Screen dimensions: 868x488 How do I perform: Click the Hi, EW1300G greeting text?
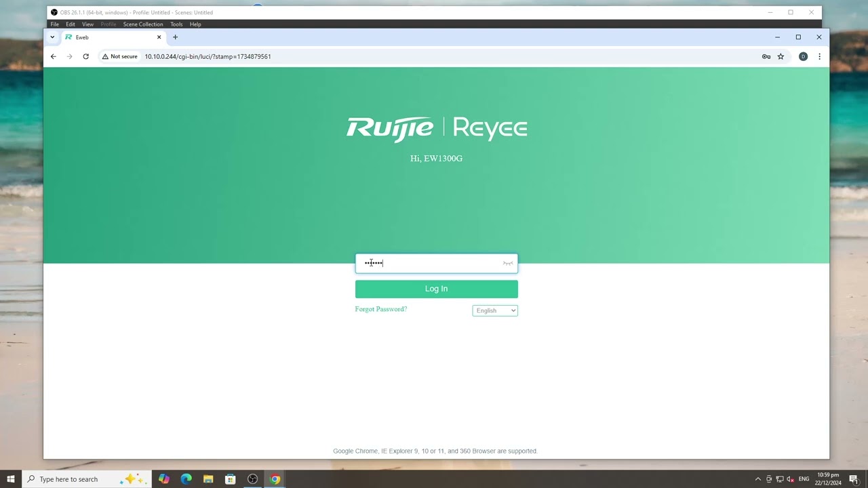(436, 159)
